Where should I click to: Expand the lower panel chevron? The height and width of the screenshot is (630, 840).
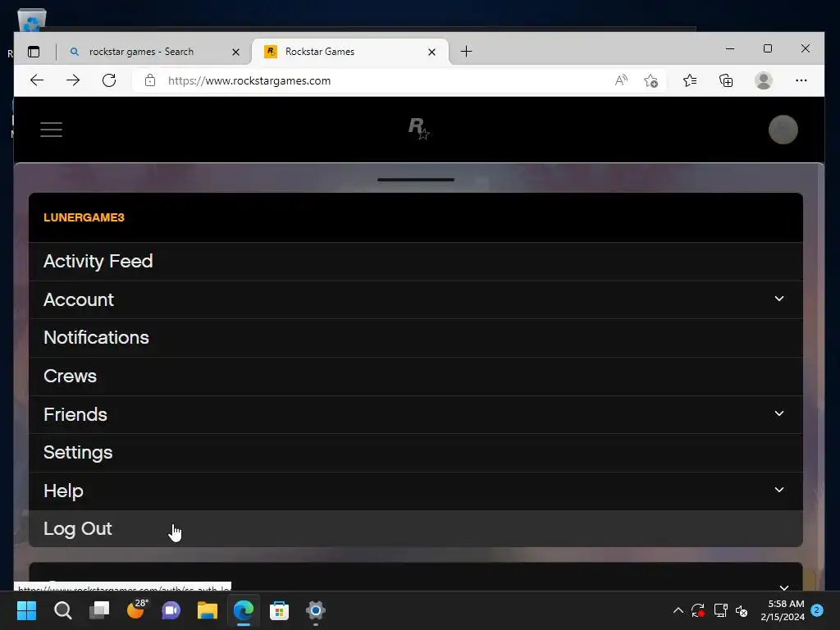(x=783, y=587)
